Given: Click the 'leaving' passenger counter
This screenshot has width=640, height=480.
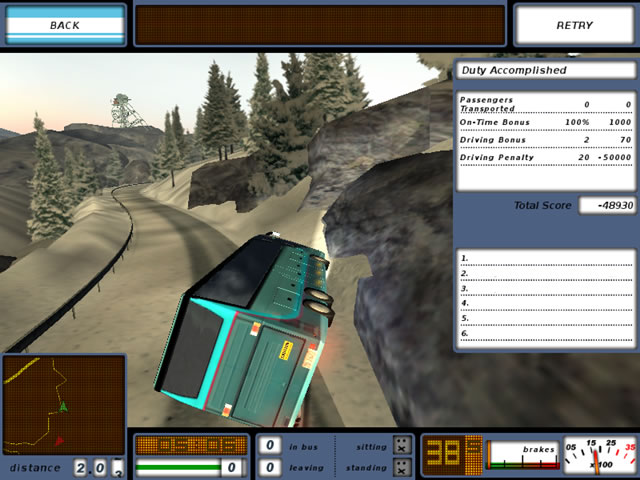Looking at the screenshot, I should [x=269, y=467].
